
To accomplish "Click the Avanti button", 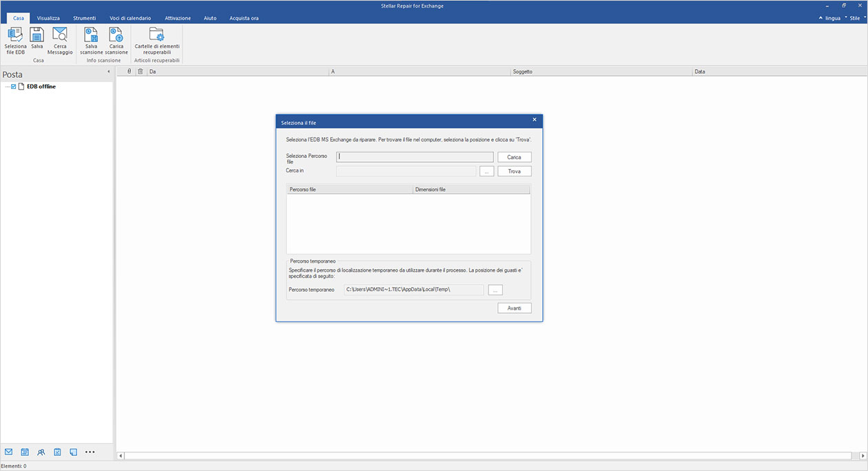I will 515,308.
